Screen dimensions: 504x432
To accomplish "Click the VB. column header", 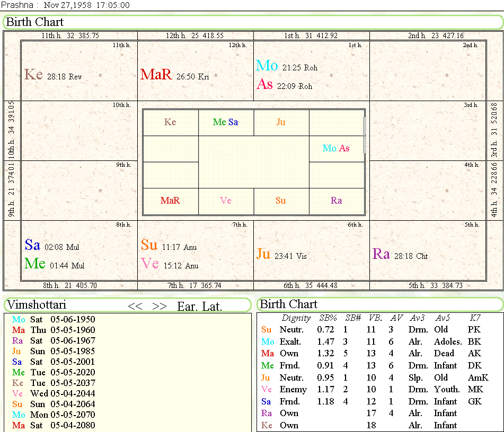I will 375,318.
